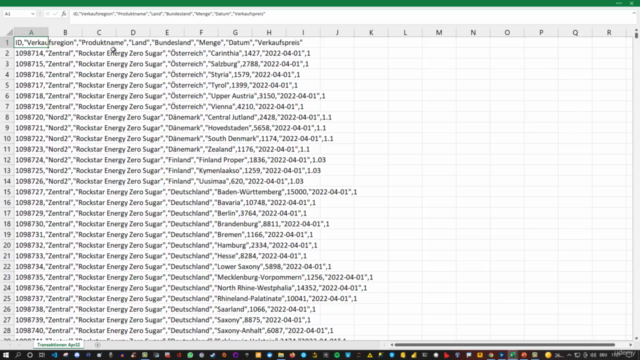This screenshot has width=640, height=360.
Task: Open PowerPoint from the taskbar
Action: 524,355
